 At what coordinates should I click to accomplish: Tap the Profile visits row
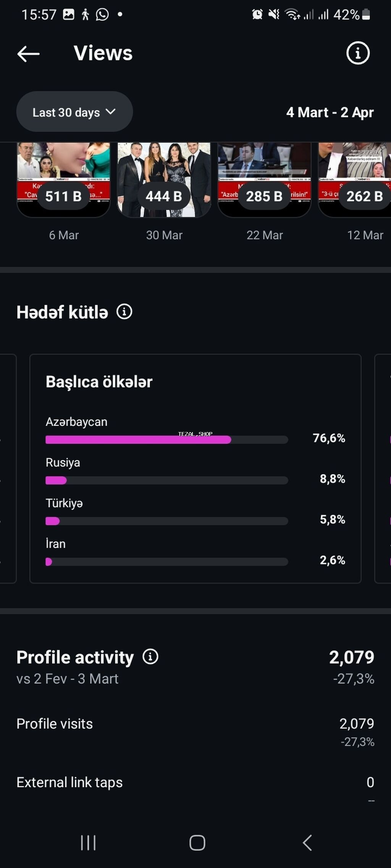click(x=195, y=724)
